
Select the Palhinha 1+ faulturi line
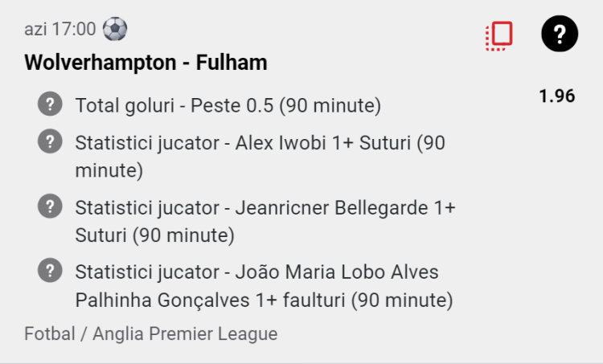(x=265, y=286)
